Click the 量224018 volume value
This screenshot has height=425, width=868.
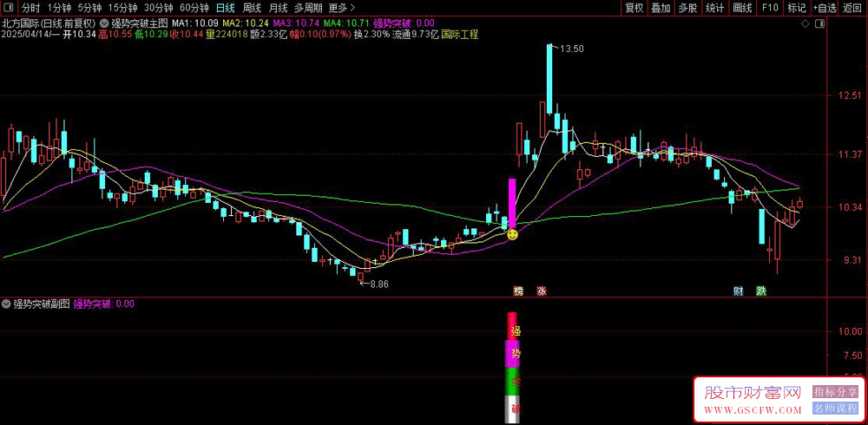227,35
